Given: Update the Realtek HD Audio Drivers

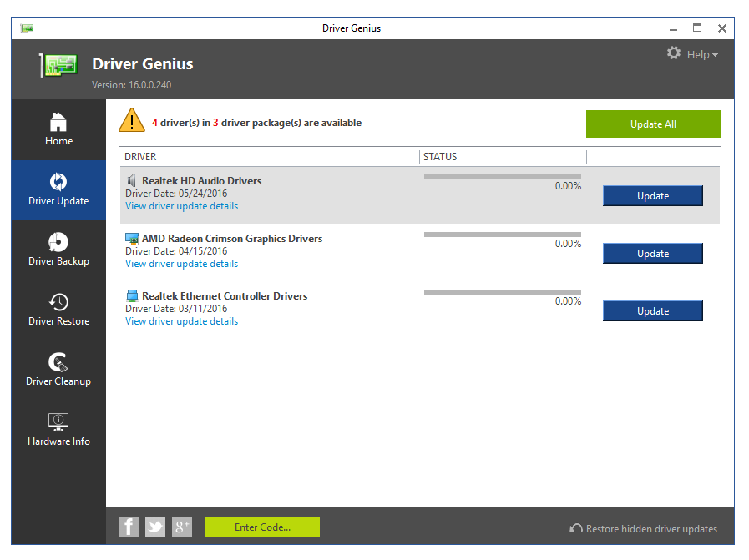Looking at the screenshot, I should 652,196.
